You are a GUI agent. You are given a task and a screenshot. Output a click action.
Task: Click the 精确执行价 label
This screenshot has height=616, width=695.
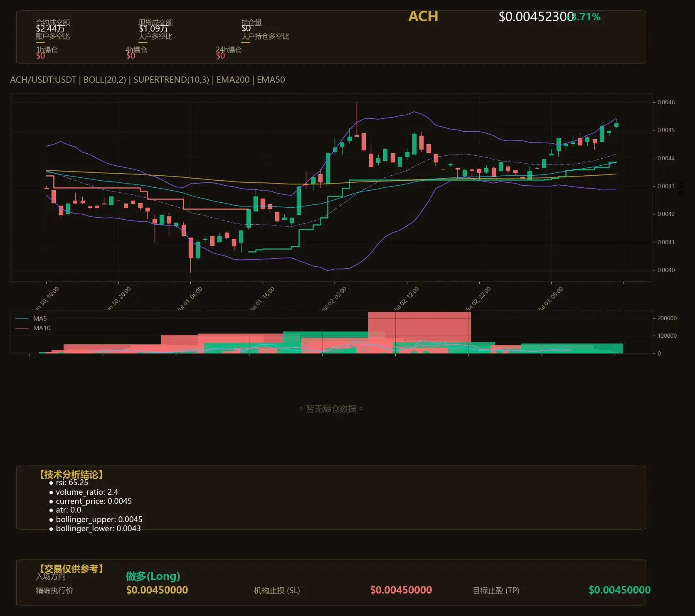(54, 590)
